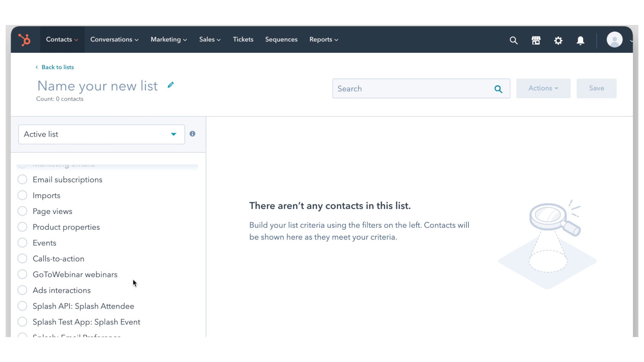Open the Actions dropdown button
Image resolution: width=644 pixels, height=362 pixels.
point(543,88)
